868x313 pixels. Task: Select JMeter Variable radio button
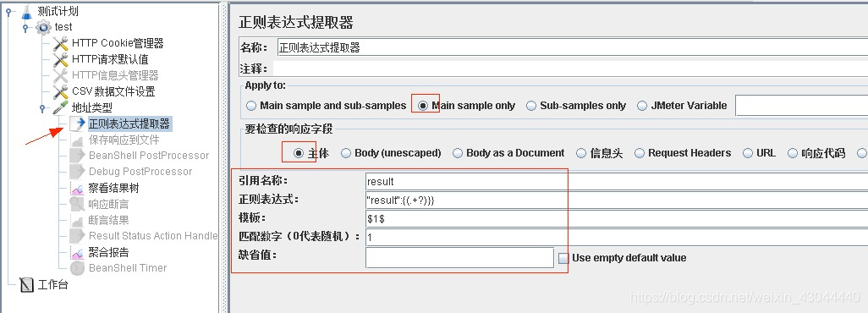point(643,106)
